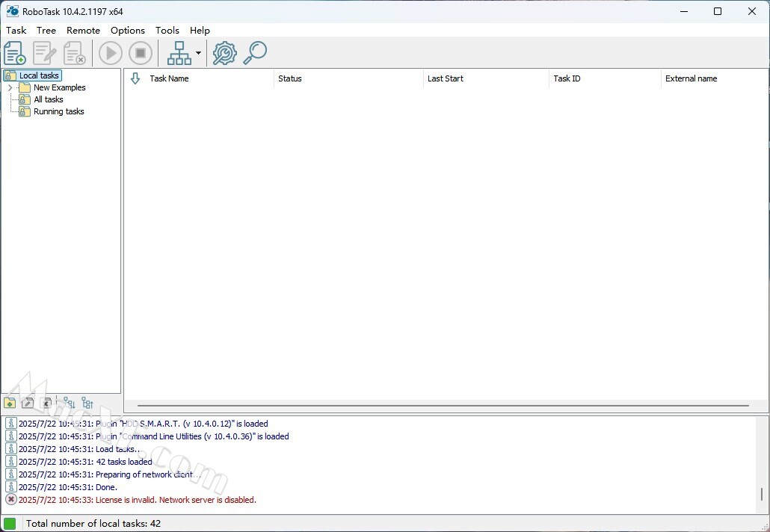Click the red error icon on the license log line
This screenshot has width=770, height=532.
(x=10, y=500)
